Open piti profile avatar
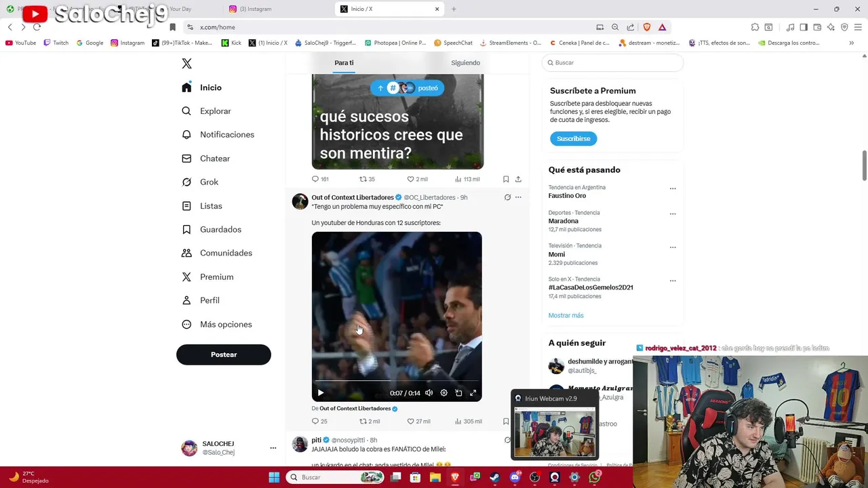This screenshot has height=488, width=868. [300, 444]
